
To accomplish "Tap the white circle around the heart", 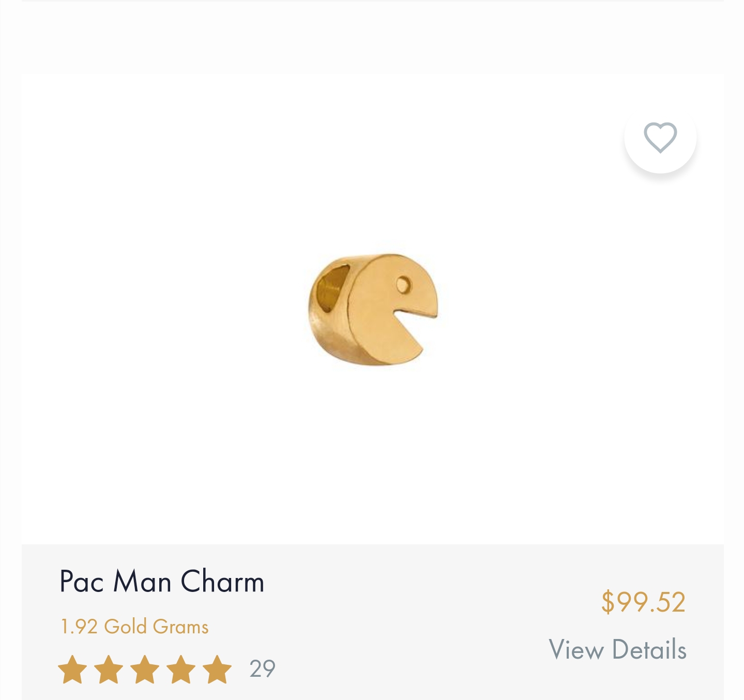I will 660,138.
